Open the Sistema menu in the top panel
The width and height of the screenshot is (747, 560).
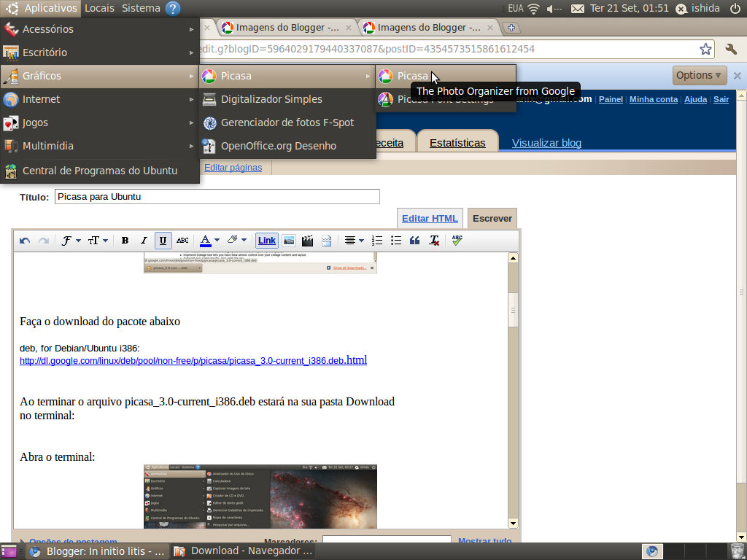[141, 8]
